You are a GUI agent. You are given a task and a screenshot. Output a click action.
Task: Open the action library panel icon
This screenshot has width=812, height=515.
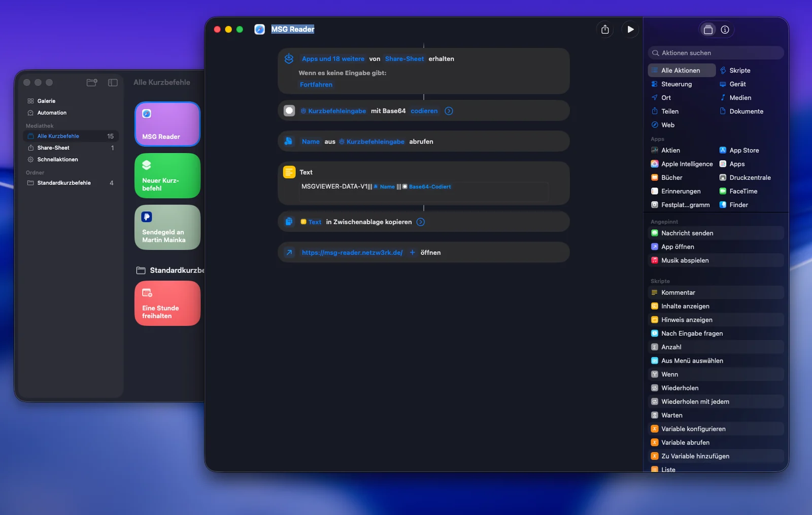[x=708, y=30]
